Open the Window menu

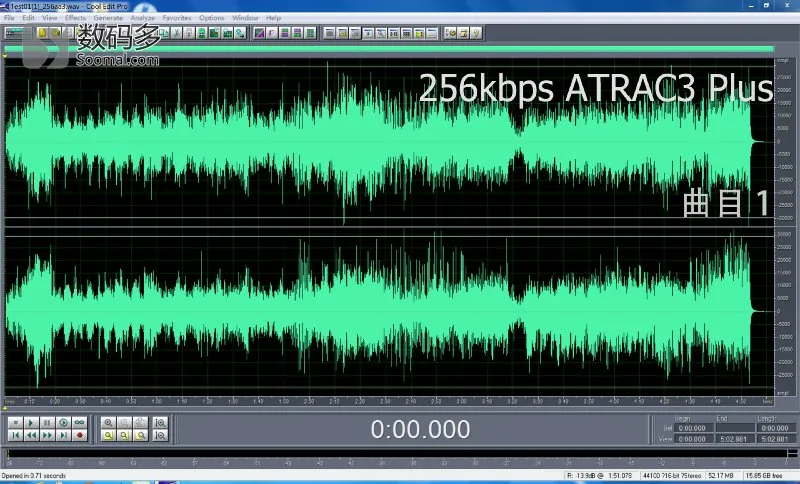pyautogui.click(x=245, y=18)
